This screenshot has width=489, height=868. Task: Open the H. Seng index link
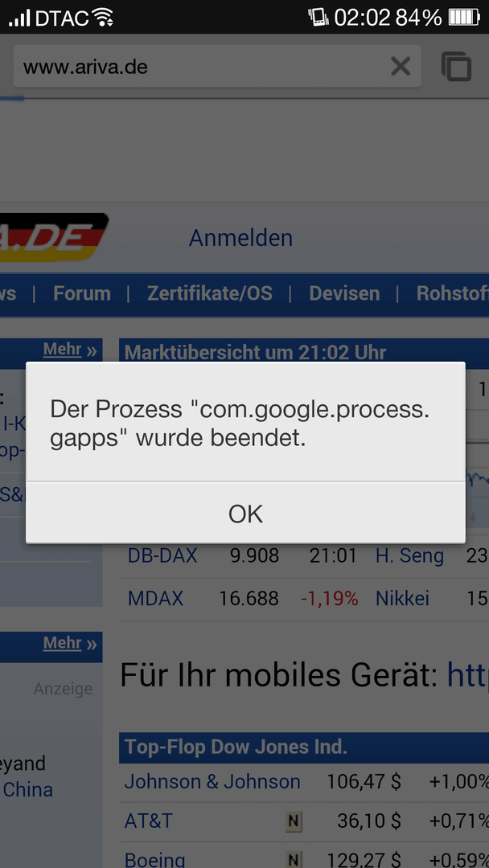[409, 555]
